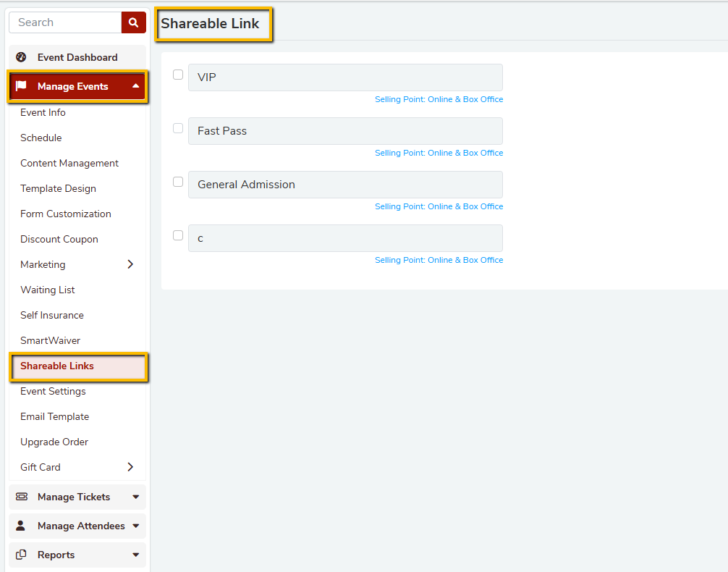
Task: Click the Shareable Link page heading
Action: coord(210,23)
